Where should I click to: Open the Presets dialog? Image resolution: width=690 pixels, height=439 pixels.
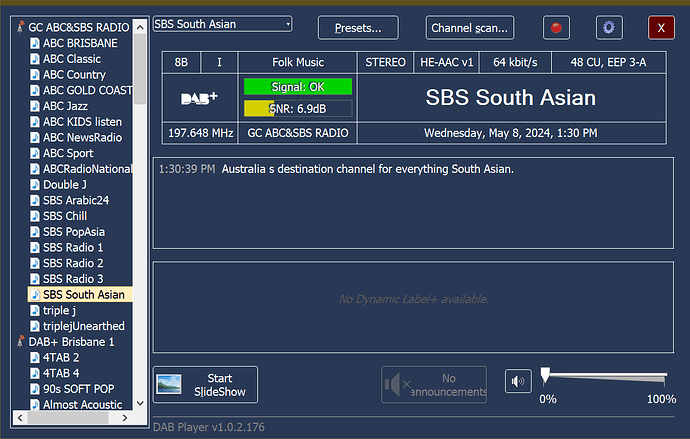(364, 28)
